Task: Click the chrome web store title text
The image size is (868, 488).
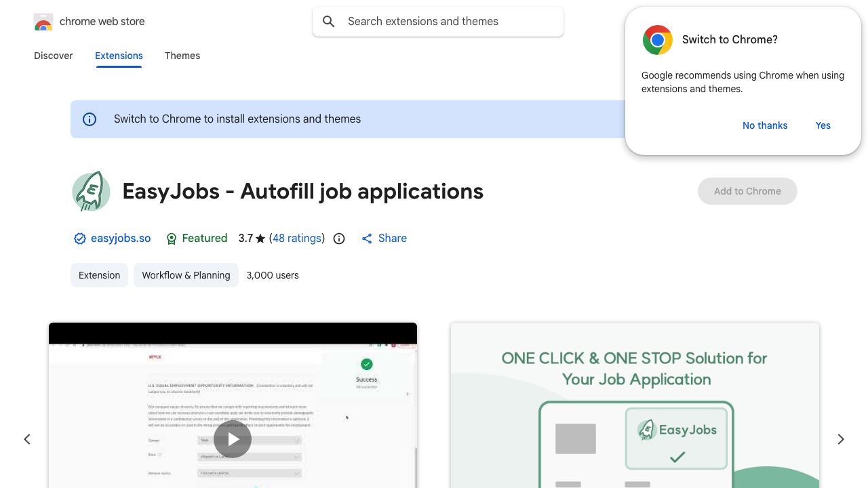Action: click(102, 22)
